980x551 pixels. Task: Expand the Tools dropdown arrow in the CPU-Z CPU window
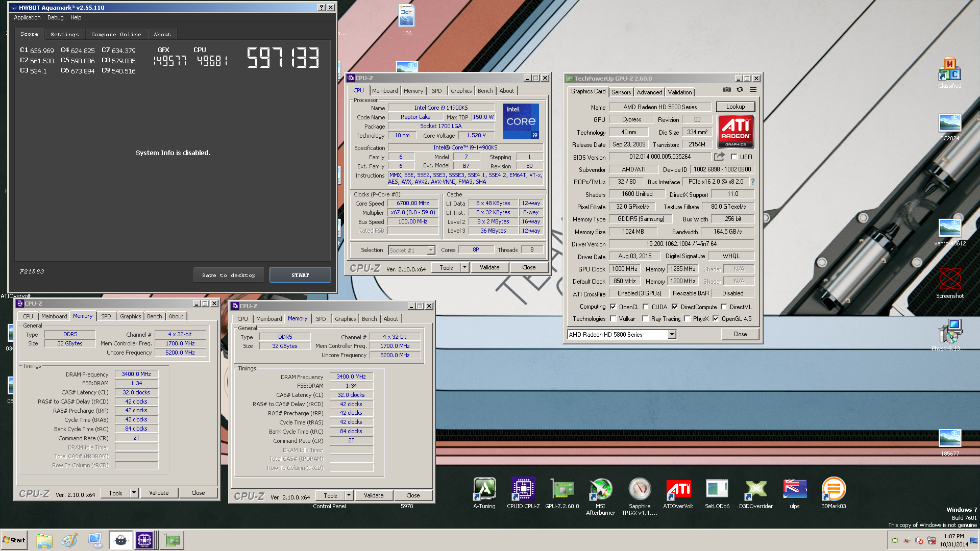coord(464,267)
